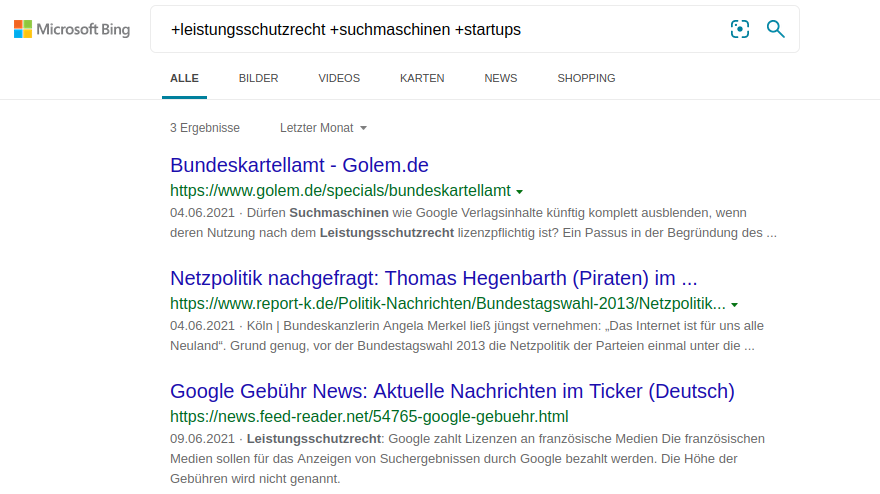This screenshot has height=494, width=880.
Task: Open Netzpolitik nachgefragt Thomas Hegenbarth result
Action: tap(433, 278)
